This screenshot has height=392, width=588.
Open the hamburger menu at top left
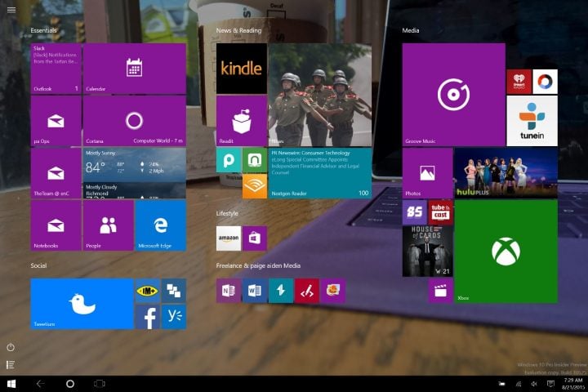(x=11, y=10)
